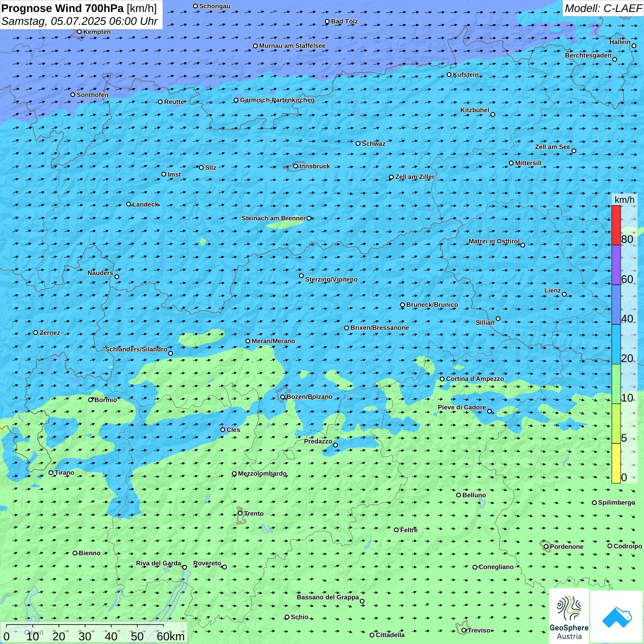The height and width of the screenshot is (644, 644).
Task: Click the Bruneck/Brunico label
Action: coord(432,305)
